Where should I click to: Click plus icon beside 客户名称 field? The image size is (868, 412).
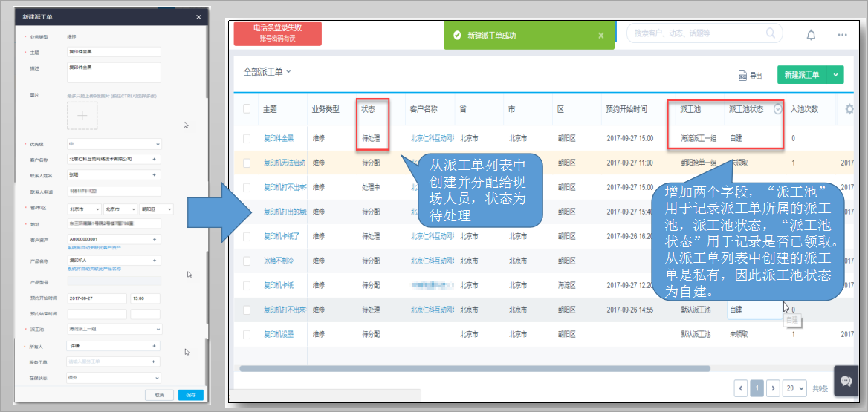point(155,158)
